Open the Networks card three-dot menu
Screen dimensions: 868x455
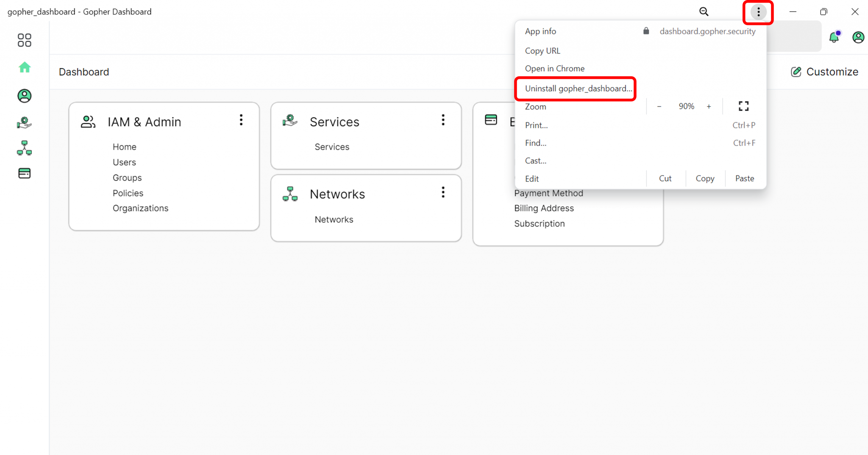[x=443, y=193]
